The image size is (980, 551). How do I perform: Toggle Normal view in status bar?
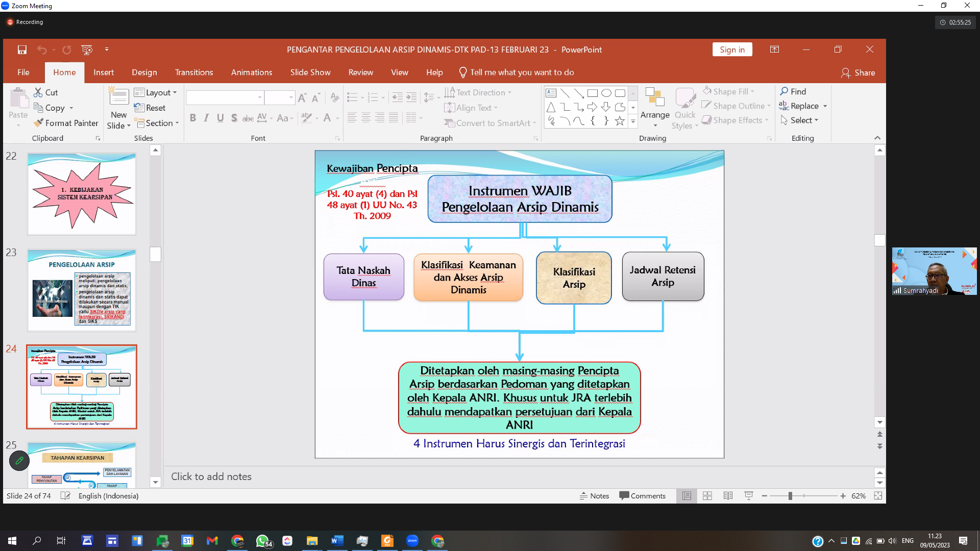687,496
